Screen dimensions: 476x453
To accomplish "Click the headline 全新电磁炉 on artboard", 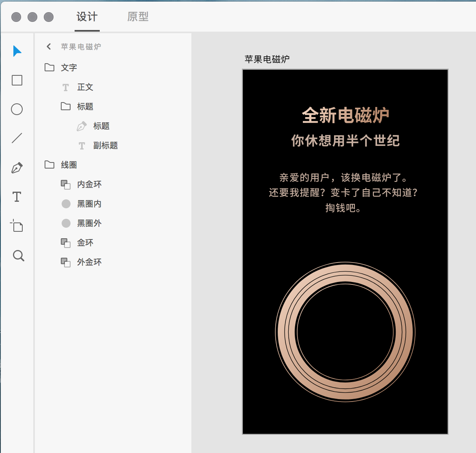I will click(345, 115).
